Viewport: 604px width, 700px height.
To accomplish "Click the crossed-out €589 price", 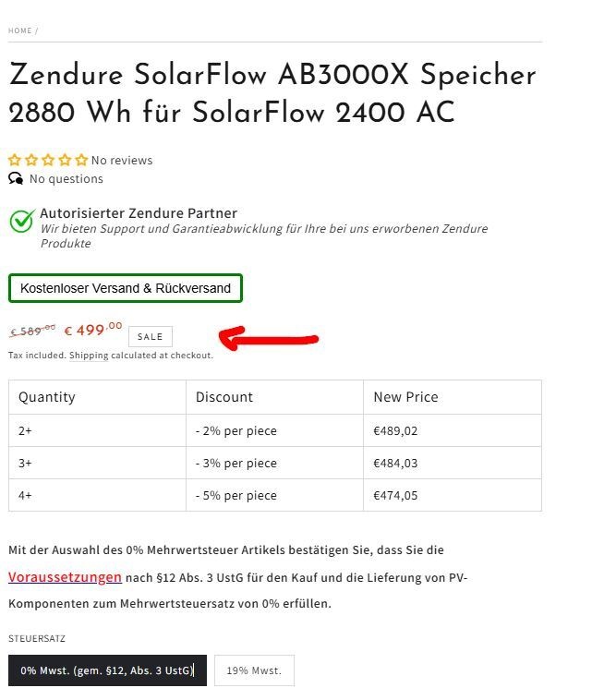I will tap(32, 331).
